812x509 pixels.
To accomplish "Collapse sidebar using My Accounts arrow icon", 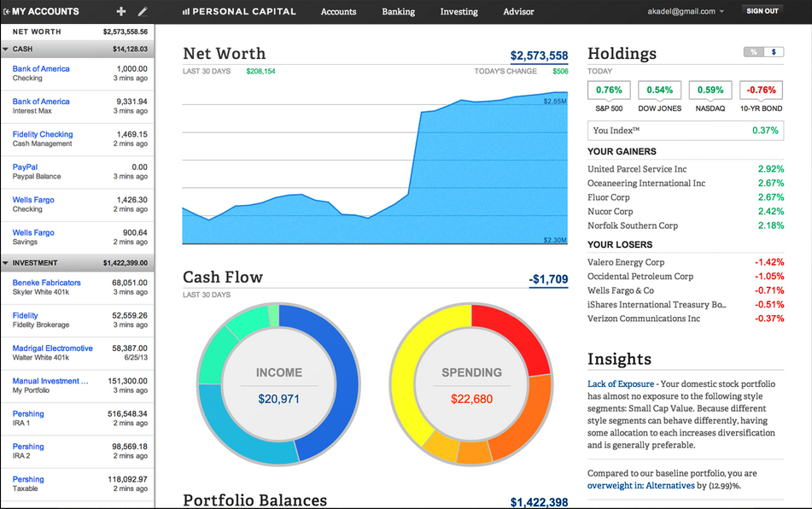I will point(7,12).
